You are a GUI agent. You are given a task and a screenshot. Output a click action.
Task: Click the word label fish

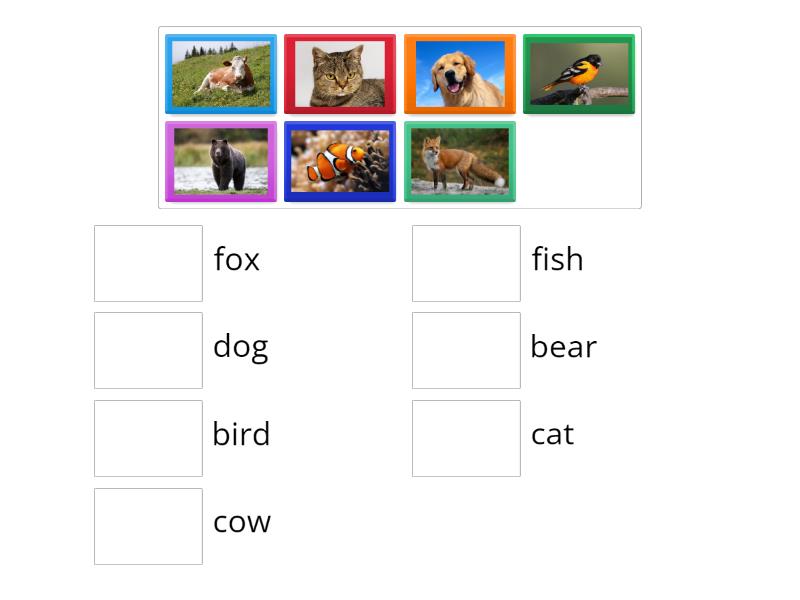click(x=556, y=259)
